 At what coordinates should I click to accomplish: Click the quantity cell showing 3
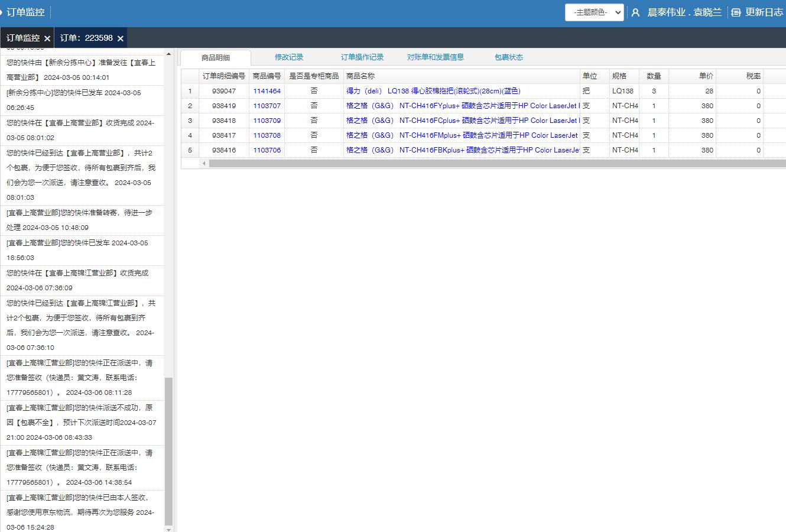point(654,91)
